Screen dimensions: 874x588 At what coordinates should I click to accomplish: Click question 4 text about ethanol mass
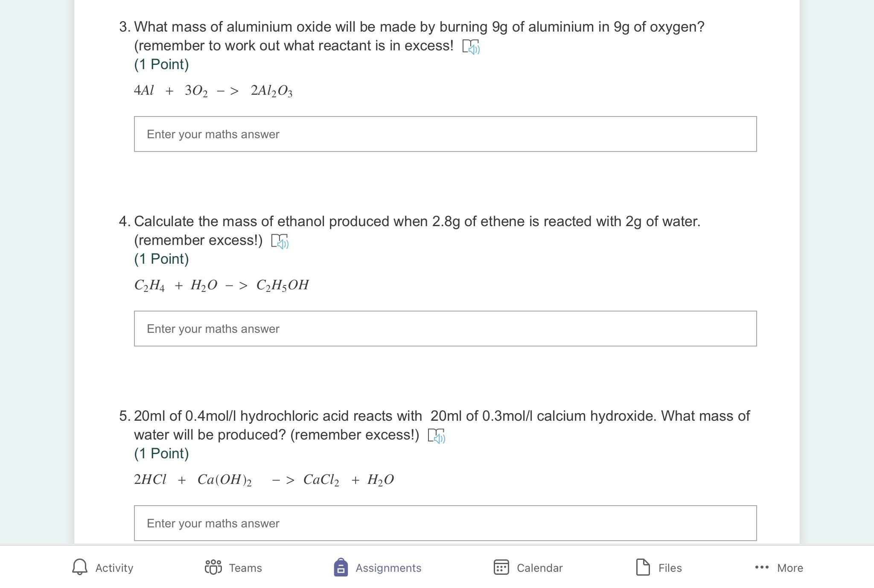point(417,222)
